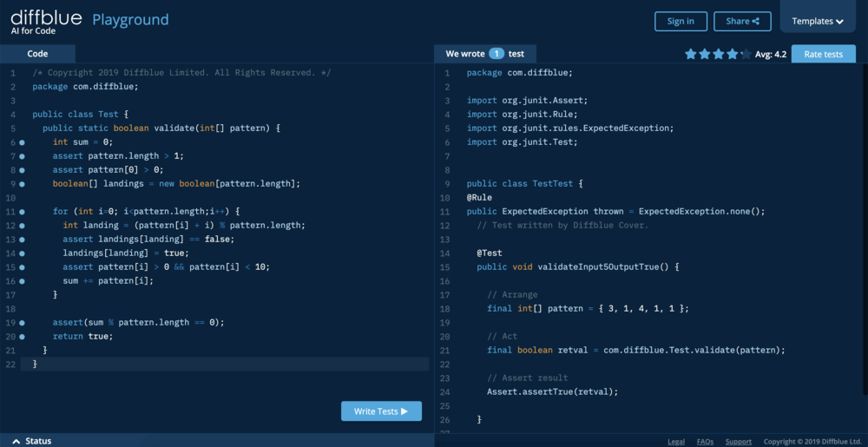Click the test count badge
868x447 pixels.
[x=496, y=54]
